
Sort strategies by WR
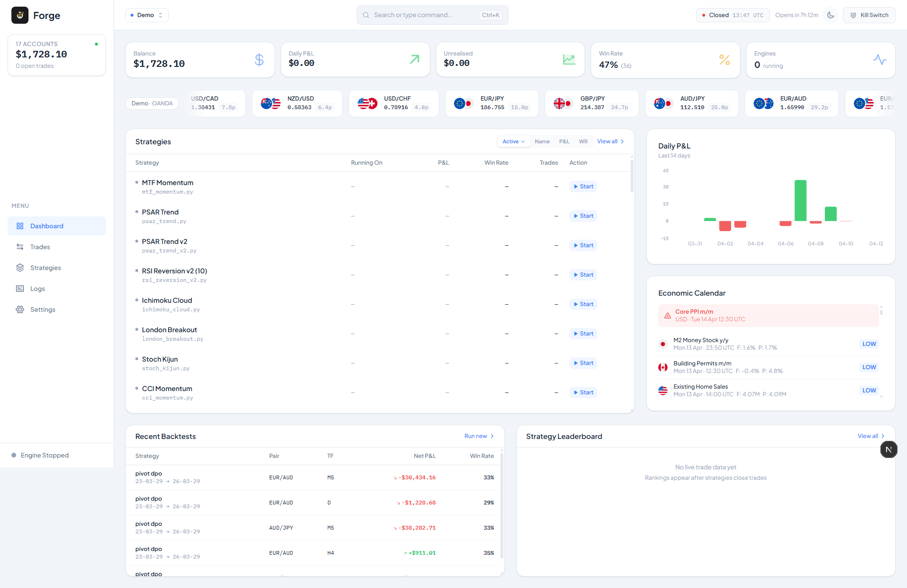click(x=583, y=141)
